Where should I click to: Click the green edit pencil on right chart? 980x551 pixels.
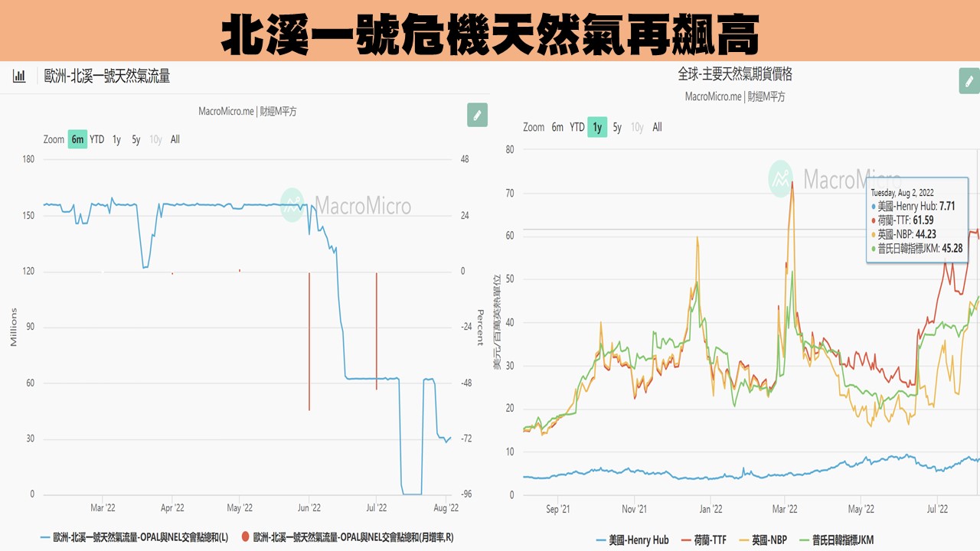point(969,80)
